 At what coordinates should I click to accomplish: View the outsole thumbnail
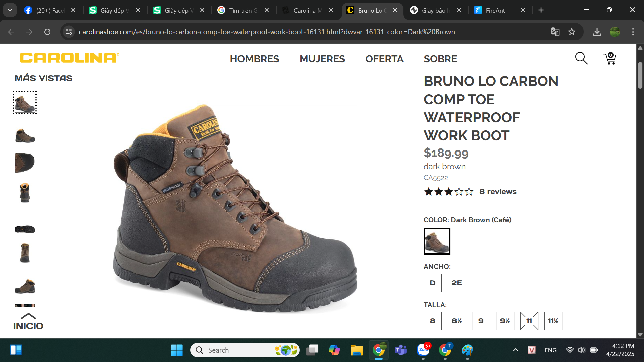[25, 229]
